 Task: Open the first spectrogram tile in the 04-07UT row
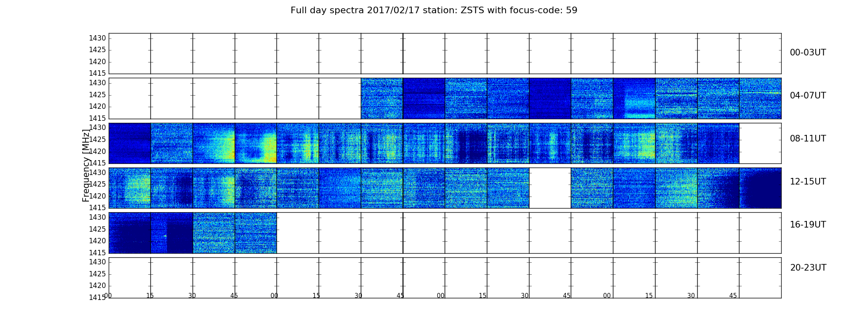(x=382, y=98)
